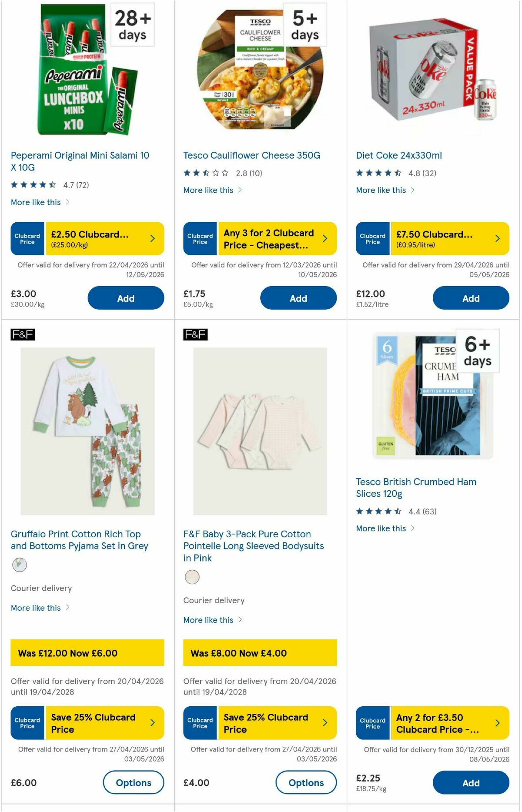Open Tesco British Crumbed Ham Slices 120g
Viewport: 522px width, 812px height.
(x=416, y=488)
